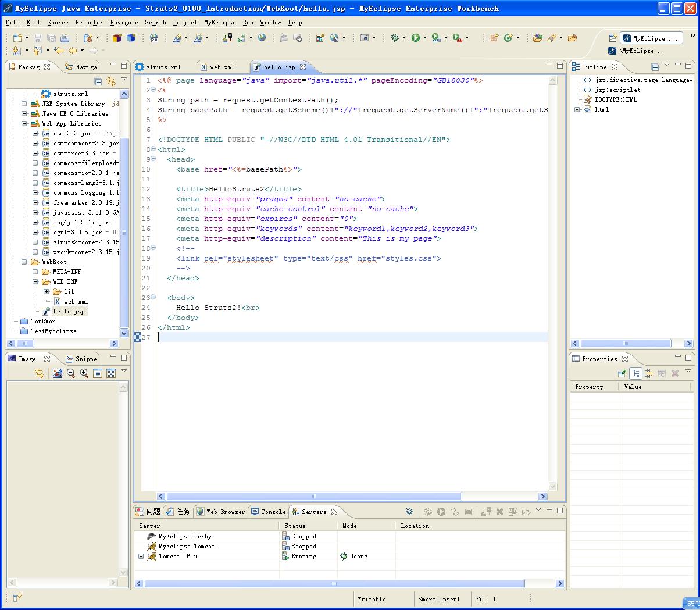Click the MyEclipse perspective button

651,38
